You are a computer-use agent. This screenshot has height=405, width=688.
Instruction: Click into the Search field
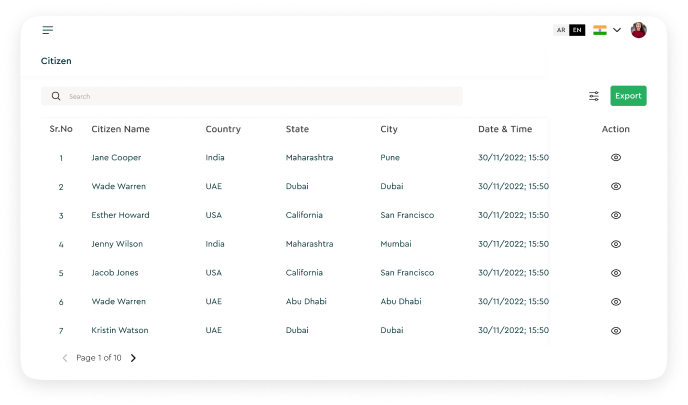click(x=260, y=96)
